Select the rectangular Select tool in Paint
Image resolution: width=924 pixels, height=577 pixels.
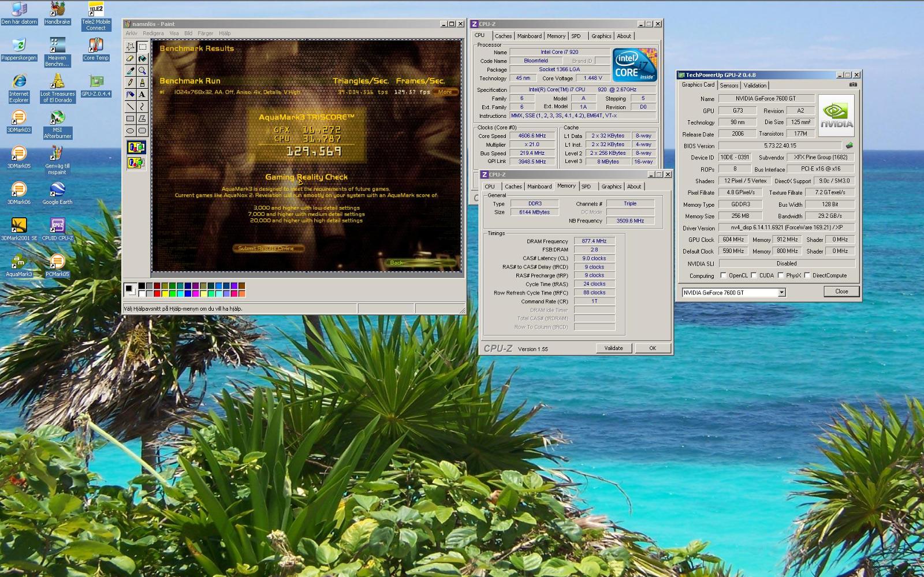(x=142, y=47)
